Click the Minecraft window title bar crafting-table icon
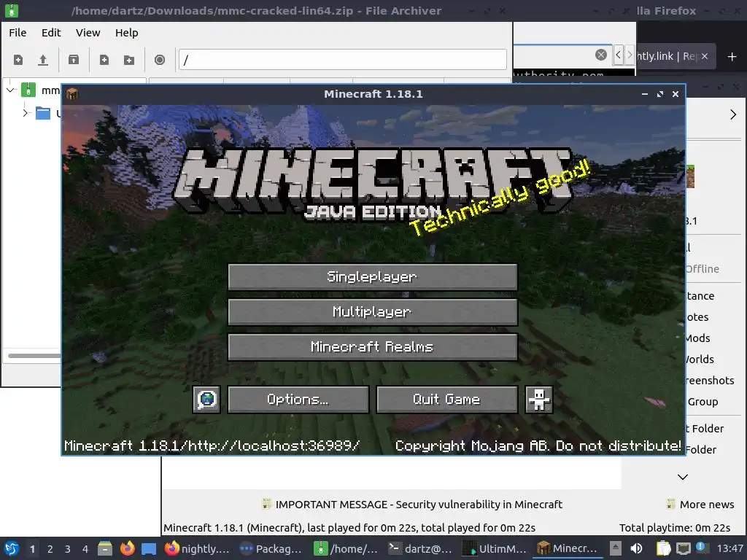The image size is (747, 560). [x=72, y=94]
